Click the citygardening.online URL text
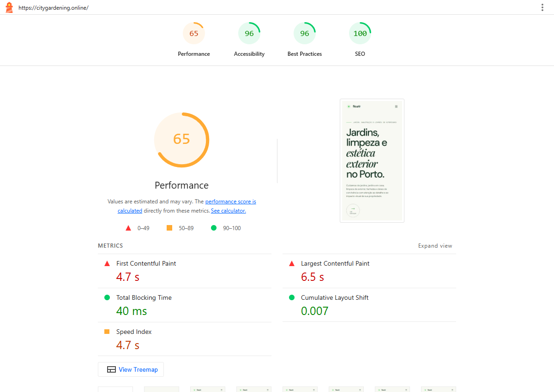This screenshot has height=392, width=554. 53,8
